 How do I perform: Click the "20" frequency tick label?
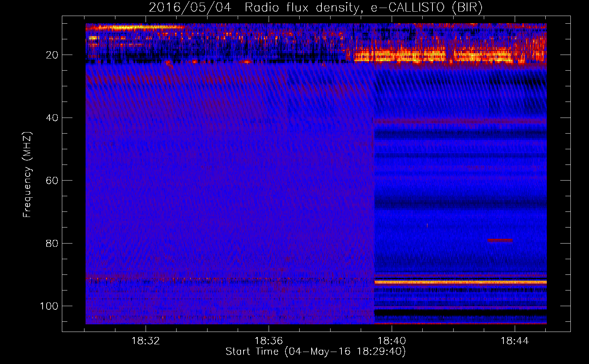point(52,55)
